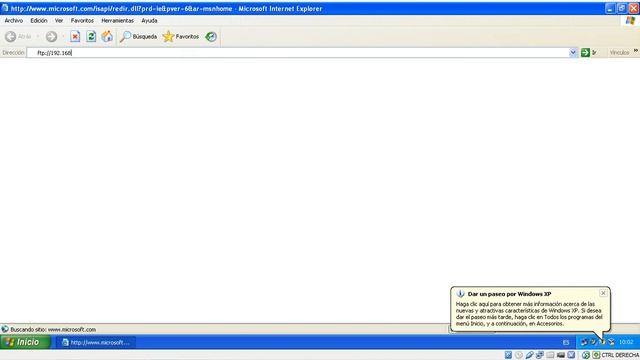Screen dimensions: 640x360
Task: Restore down the Internet Explorer window
Action: tap(622, 8)
